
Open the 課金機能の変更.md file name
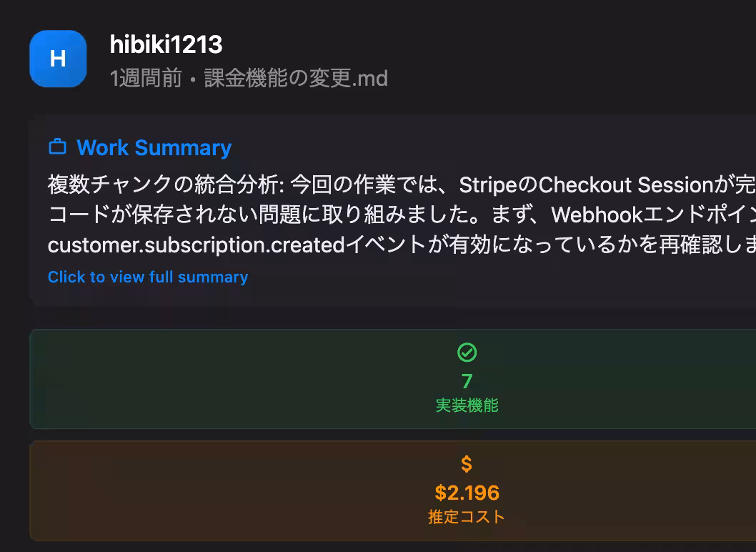click(296, 79)
